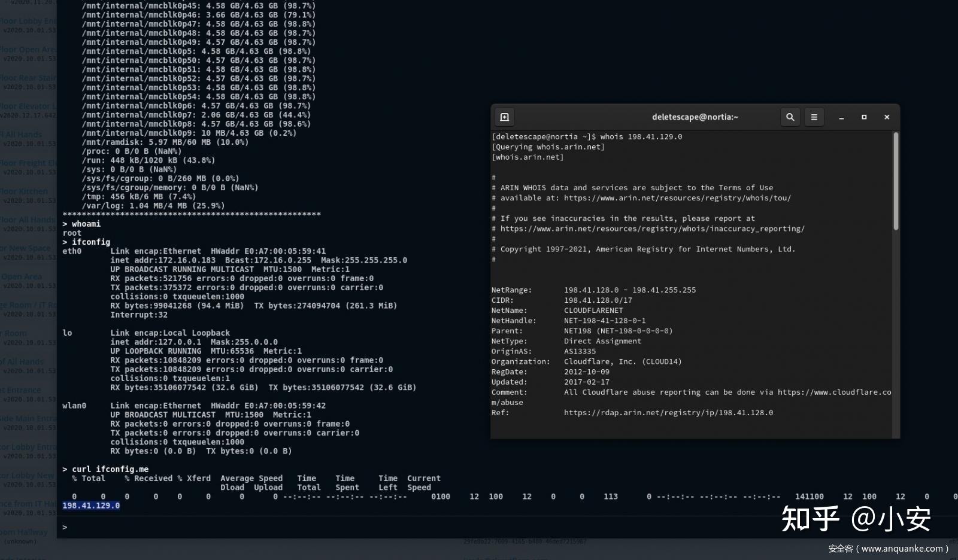Click the lo interface label

(67, 333)
